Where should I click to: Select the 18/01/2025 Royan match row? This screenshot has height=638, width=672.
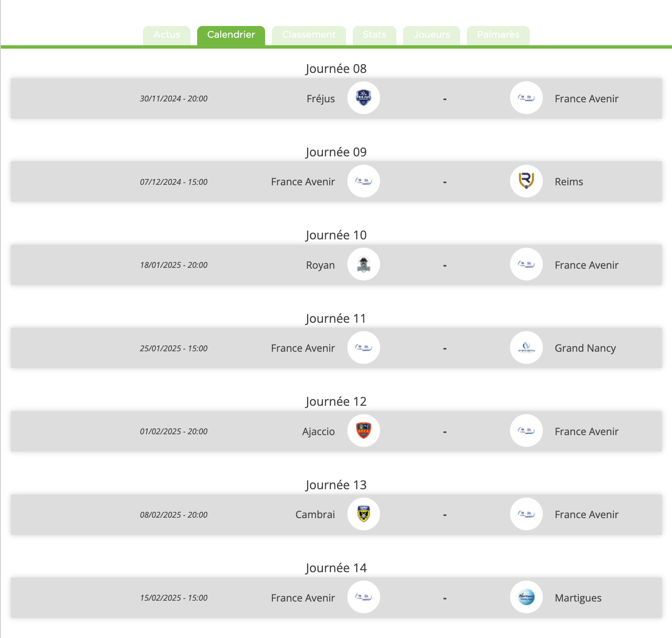point(336,265)
